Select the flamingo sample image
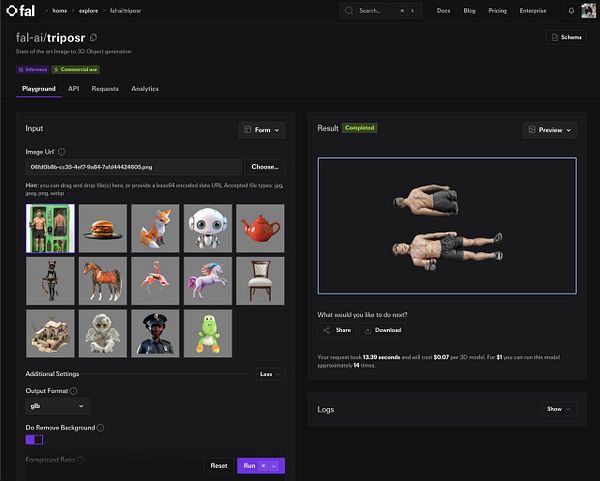This screenshot has width=600, height=481. click(x=155, y=281)
